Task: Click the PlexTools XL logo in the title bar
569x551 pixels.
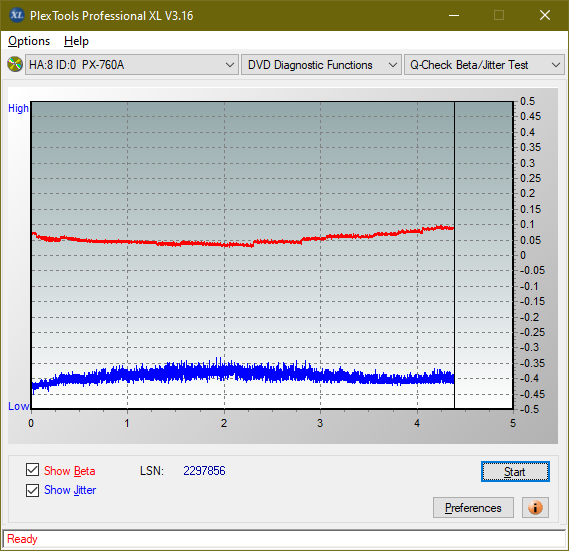Action: pos(16,15)
